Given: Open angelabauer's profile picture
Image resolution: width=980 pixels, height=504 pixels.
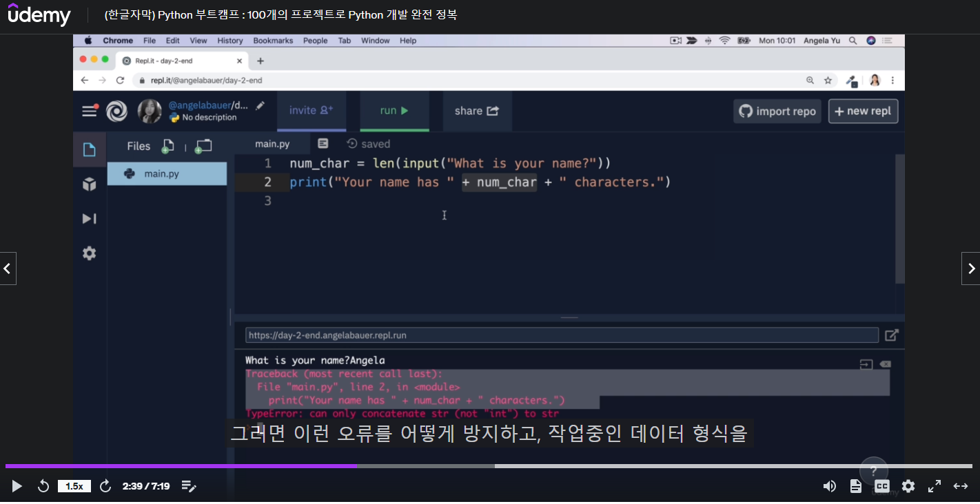Looking at the screenshot, I should point(150,111).
